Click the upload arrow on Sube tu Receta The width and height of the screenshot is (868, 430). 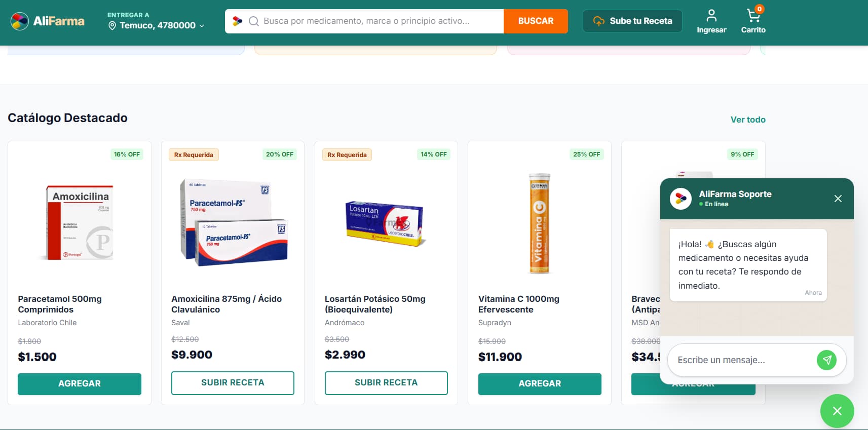[599, 21]
